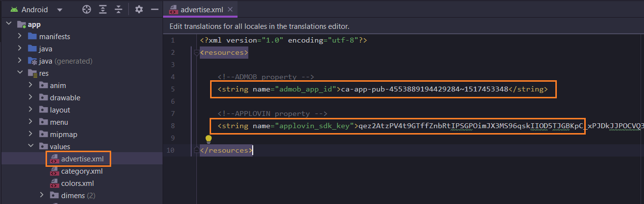Click line number 8 in the gutter
Screen dimensions: 644x204
(172, 126)
